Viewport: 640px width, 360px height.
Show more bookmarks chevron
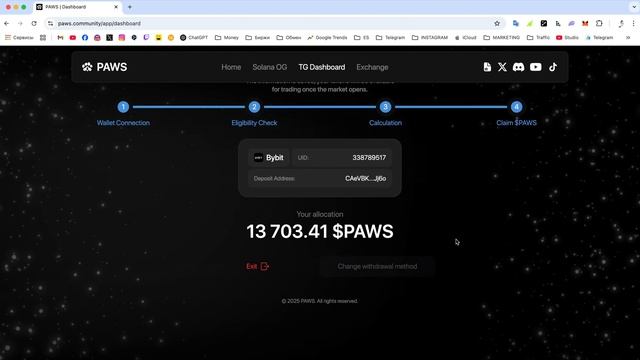[x=628, y=38]
